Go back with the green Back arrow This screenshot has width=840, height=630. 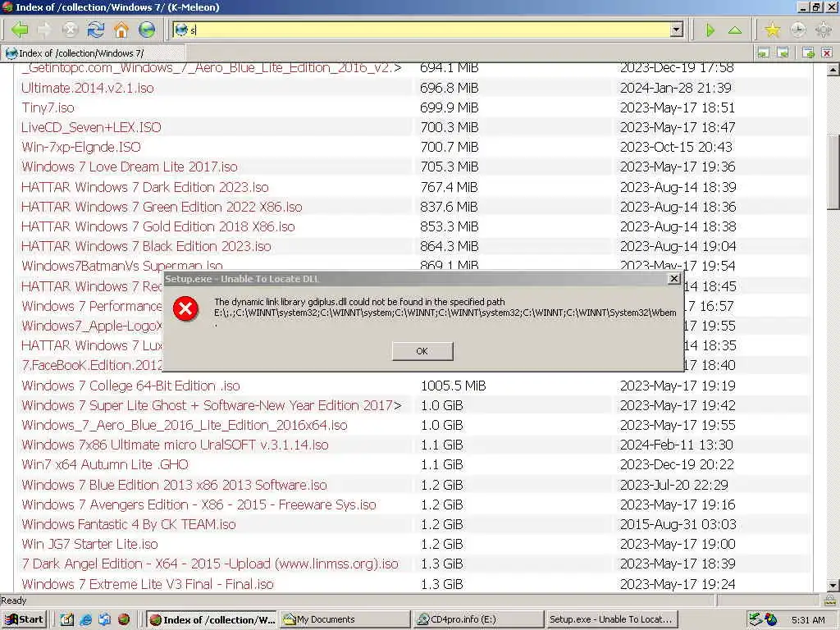[20, 30]
